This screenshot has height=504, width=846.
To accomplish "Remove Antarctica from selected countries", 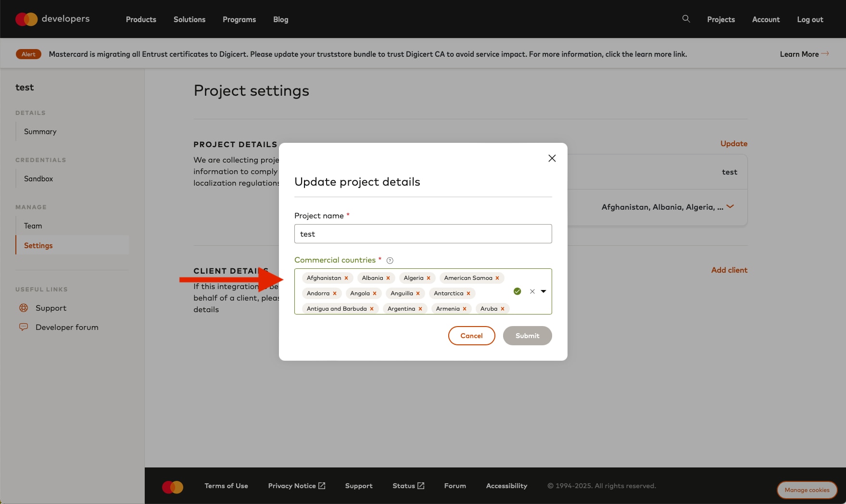I will [468, 293].
